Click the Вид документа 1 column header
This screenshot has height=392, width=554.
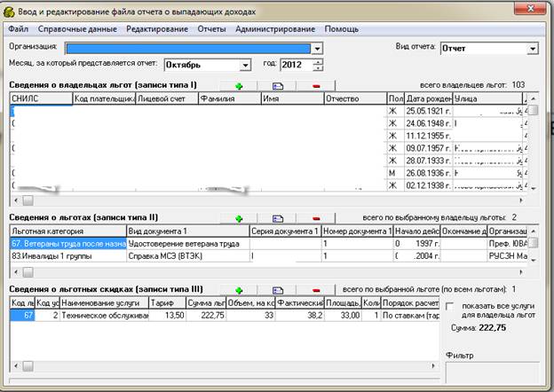pyautogui.click(x=188, y=231)
